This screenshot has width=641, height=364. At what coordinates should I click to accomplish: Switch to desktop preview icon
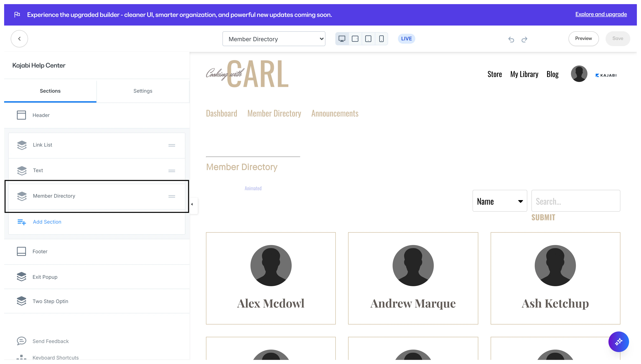tap(342, 39)
